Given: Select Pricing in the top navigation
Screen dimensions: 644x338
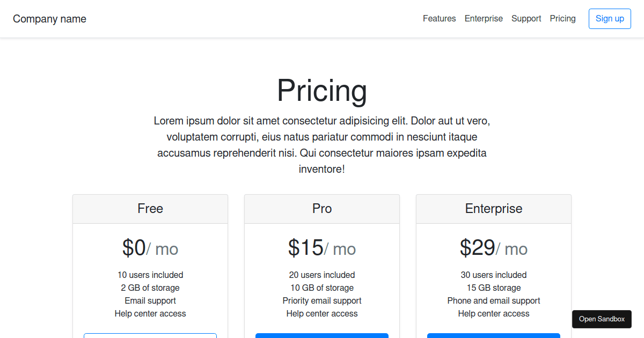Looking at the screenshot, I should pyautogui.click(x=562, y=19).
